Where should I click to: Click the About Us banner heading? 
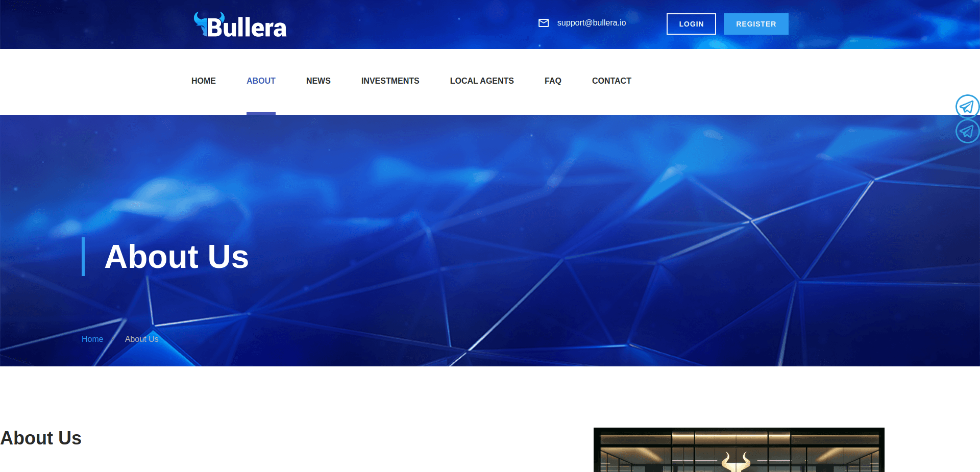(176, 257)
